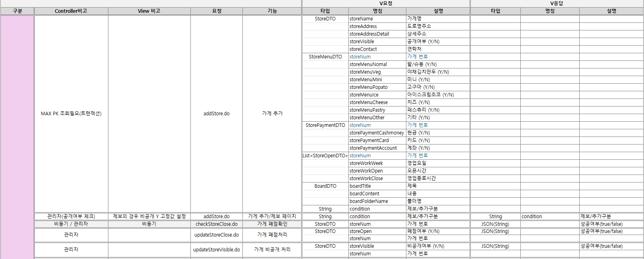Select the '가게 추가' function cell

(x=272, y=114)
